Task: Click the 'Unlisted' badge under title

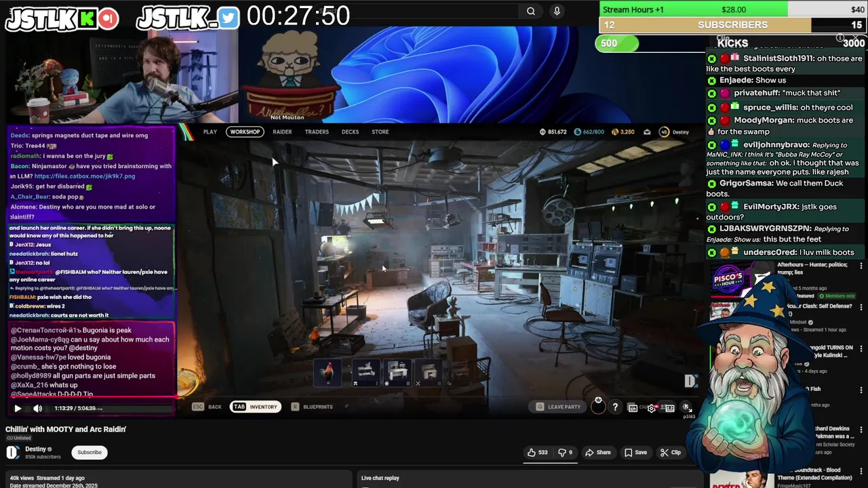Action: (19, 439)
